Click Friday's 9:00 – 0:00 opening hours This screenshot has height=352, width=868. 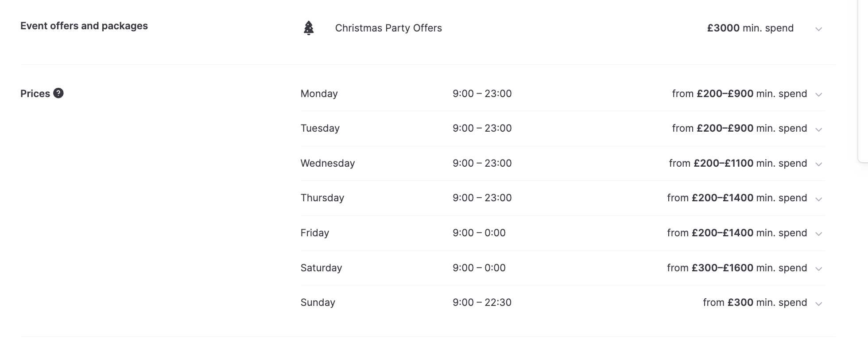pyautogui.click(x=479, y=233)
